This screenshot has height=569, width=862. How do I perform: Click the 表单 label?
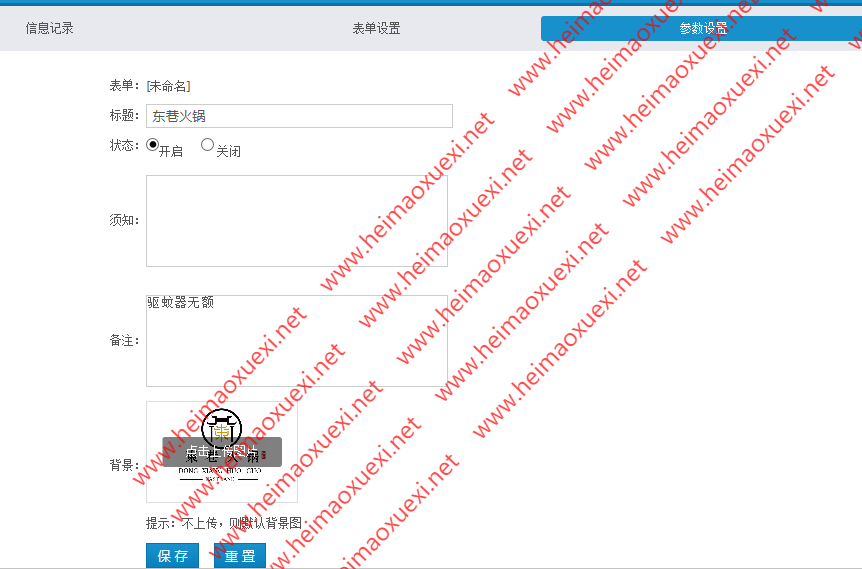(x=125, y=86)
